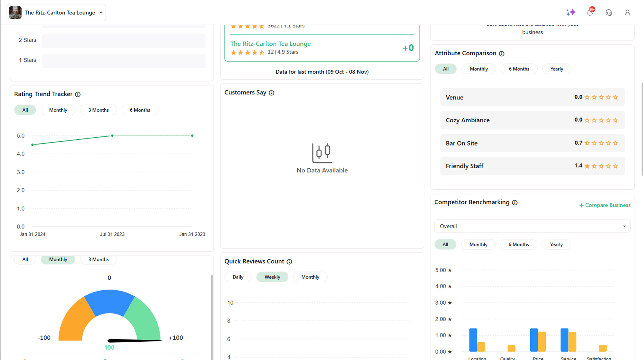
Task: Click The Ritz-Carlton Tea Lounge green link
Action: [270, 44]
